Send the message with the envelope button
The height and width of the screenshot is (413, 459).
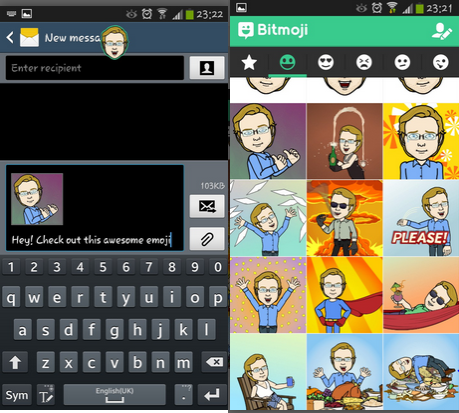click(x=207, y=206)
